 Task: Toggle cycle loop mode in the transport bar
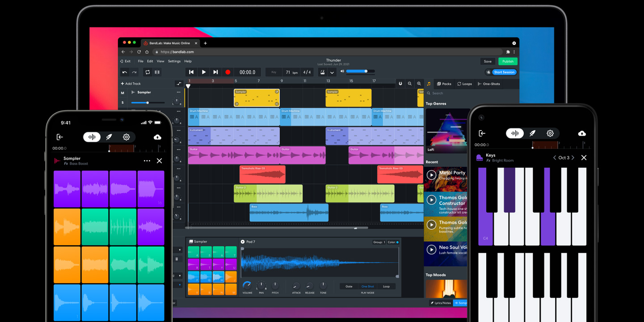(x=147, y=72)
